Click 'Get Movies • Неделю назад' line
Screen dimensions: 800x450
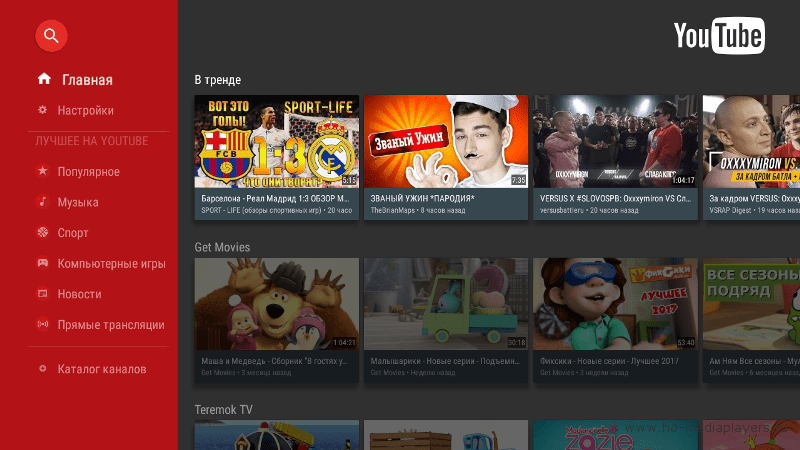(x=413, y=373)
